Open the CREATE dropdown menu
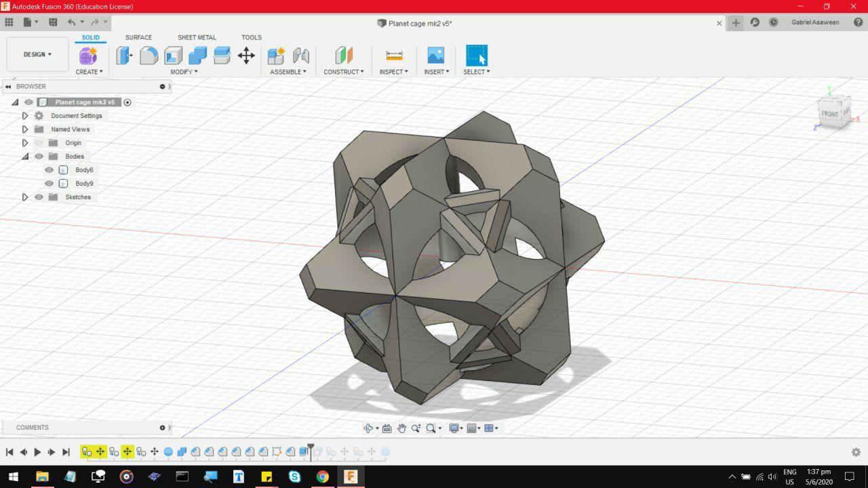 89,72
